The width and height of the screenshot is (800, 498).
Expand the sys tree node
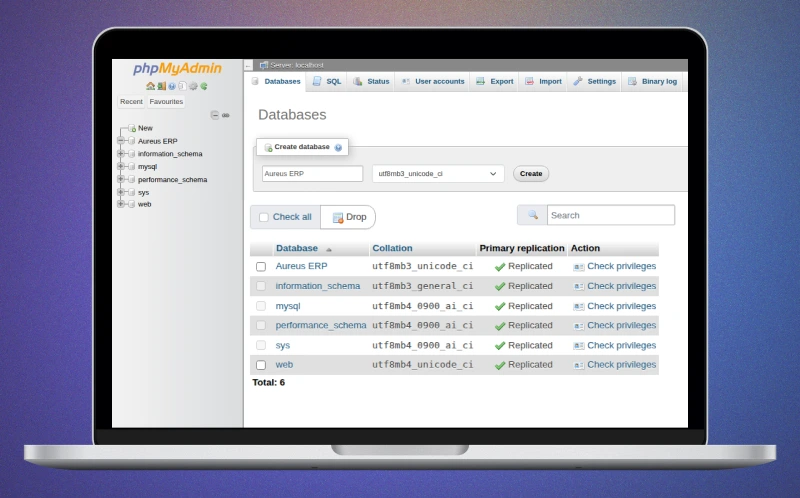121,192
